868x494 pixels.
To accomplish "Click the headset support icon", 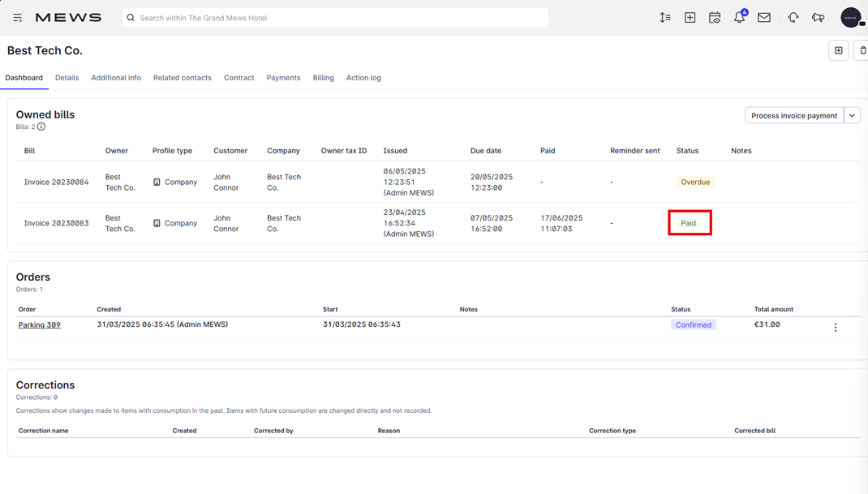I will (793, 18).
